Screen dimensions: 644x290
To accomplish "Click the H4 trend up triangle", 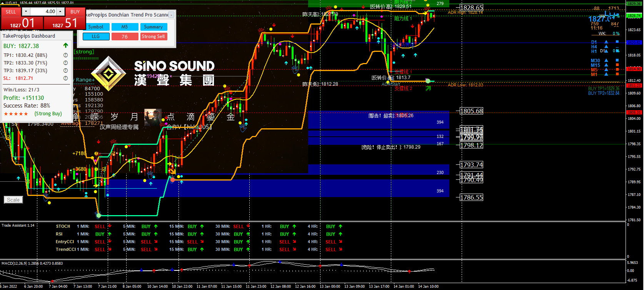I will [606, 46].
